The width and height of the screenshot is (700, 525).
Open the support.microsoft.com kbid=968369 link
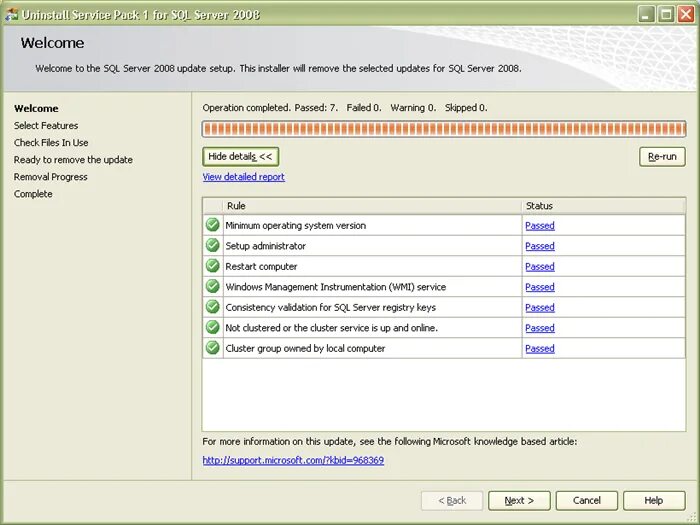click(x=293, y=460)
